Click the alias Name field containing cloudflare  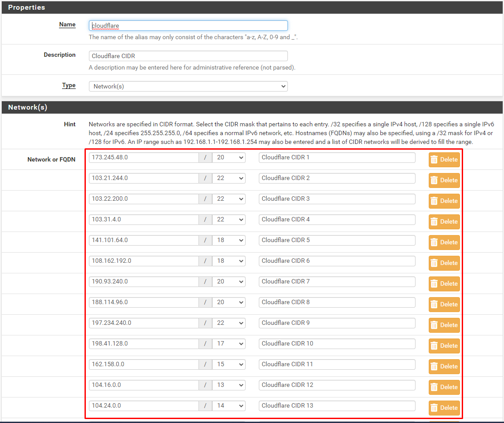(x=188, y=26)
